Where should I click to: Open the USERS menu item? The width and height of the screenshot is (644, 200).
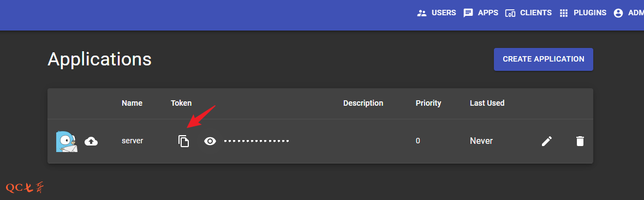point(444,13)
